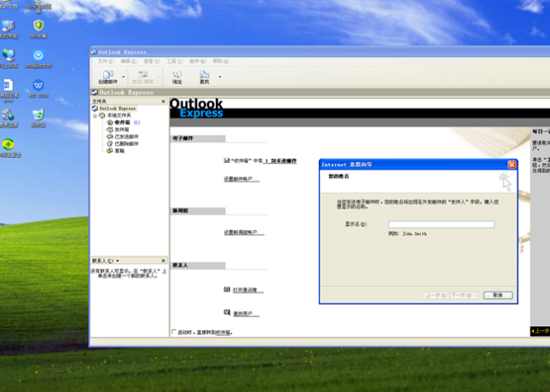The height and width of the screenshot is (392, 550).
Task: Click the 查找用户 link
Action: click(246, 314)
